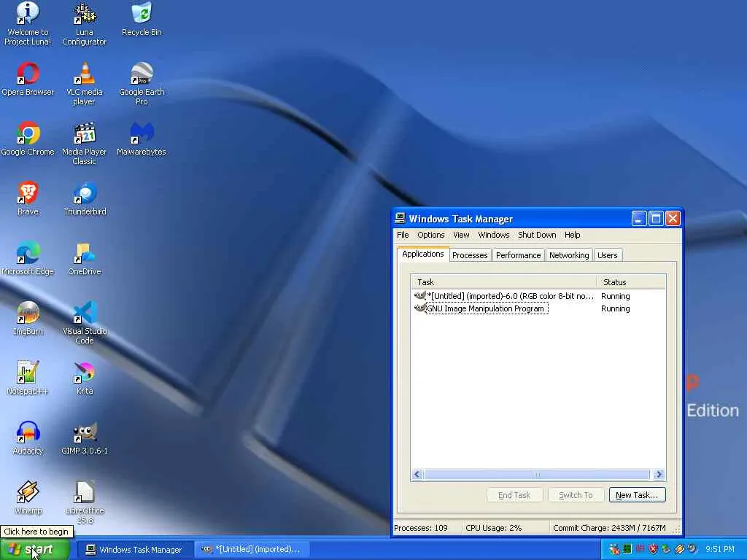Screen dimensions: 747x560
Task: Select the Malwarebytes desktop icon
Action: [x=142, y=139]
